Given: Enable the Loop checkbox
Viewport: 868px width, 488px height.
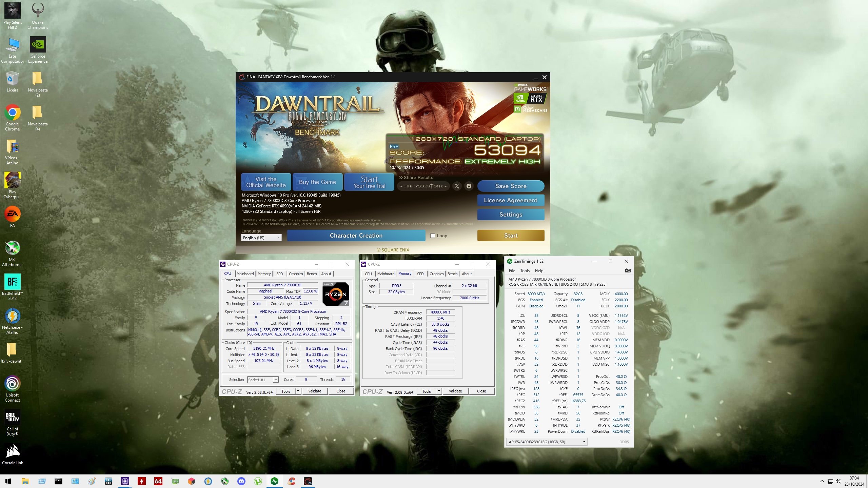Looking at the screenshot, I should click(x=433, y=236).
